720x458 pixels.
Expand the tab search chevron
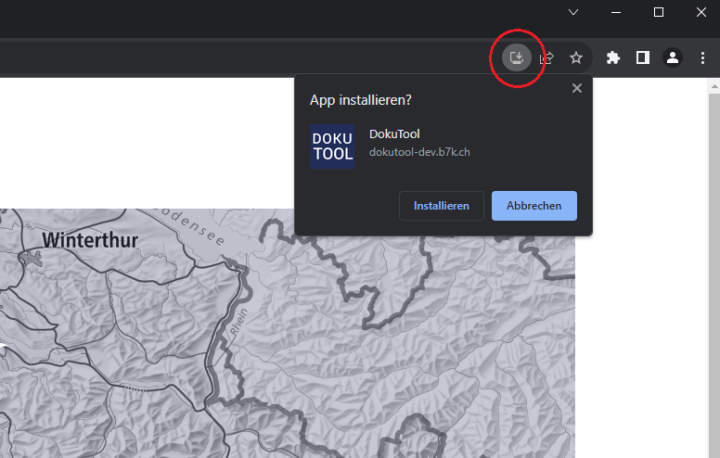tap(573, 12)
